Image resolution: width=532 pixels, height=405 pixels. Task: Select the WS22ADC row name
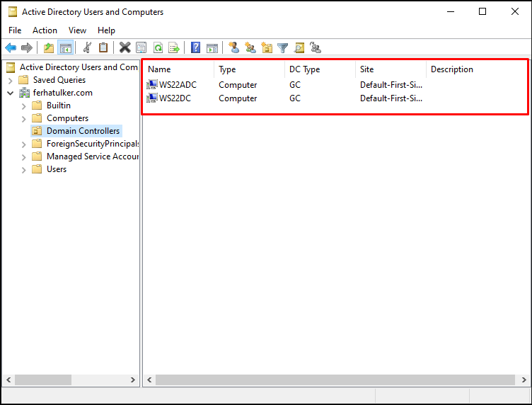178,84
